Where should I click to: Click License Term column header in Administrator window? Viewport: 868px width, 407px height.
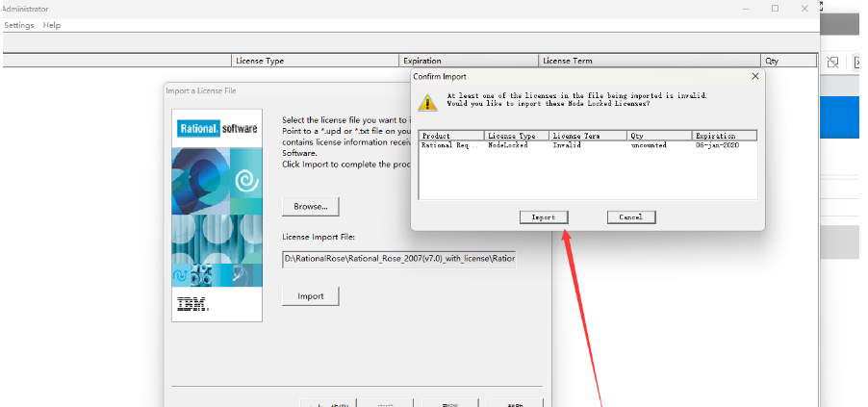point(650,61)
